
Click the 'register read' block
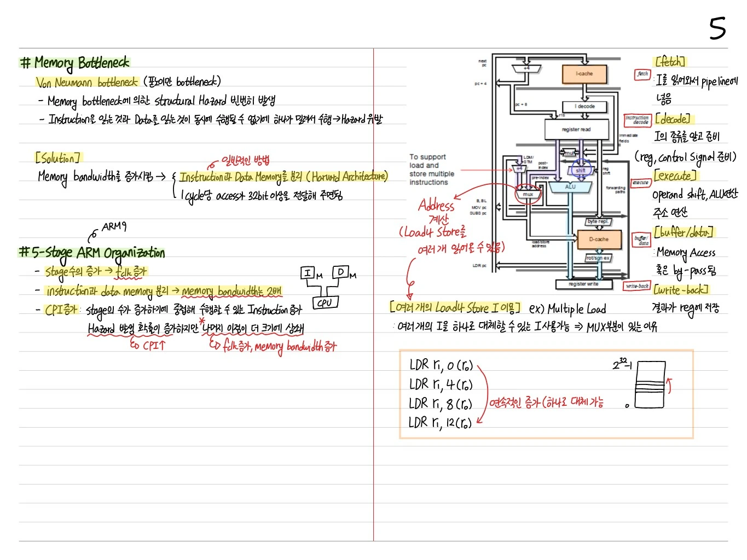[576, 130]
